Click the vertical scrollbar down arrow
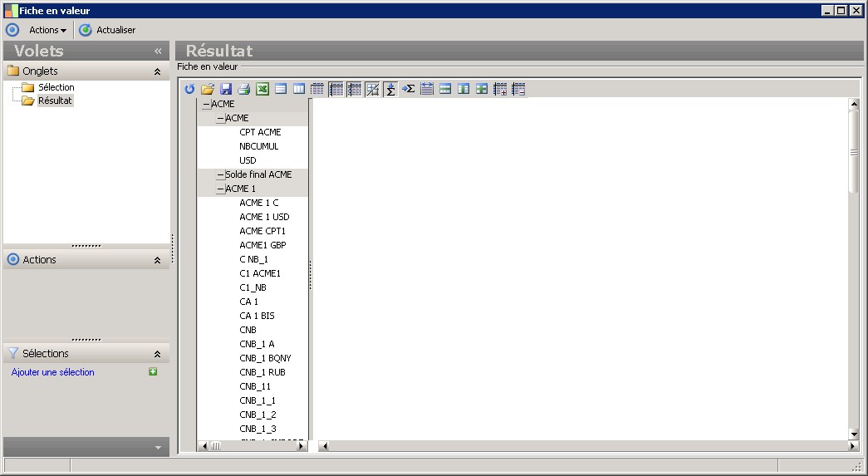The image size is (868, 476). pyautogui.click(x=853, y=434)
